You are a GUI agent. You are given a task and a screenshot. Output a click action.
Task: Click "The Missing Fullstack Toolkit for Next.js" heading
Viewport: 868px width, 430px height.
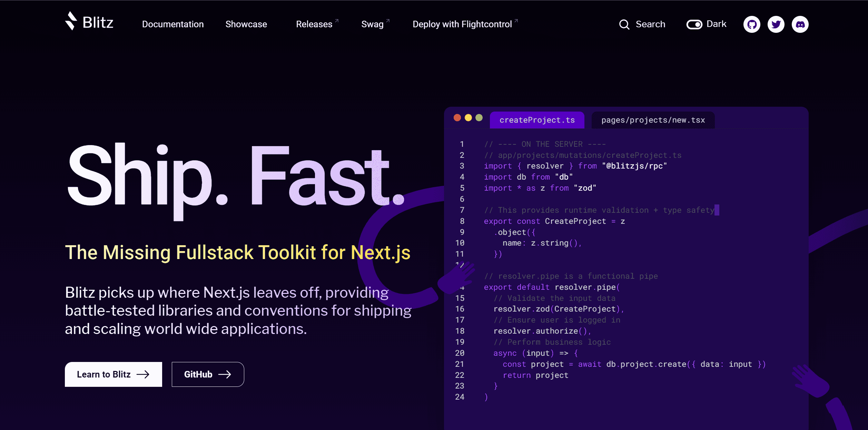click(x=238, y=252)
